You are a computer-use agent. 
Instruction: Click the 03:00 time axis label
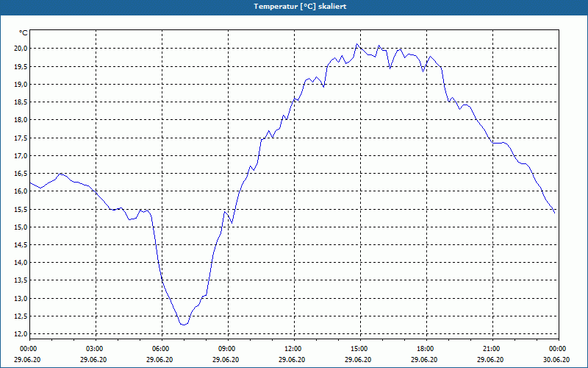point(96,349)
